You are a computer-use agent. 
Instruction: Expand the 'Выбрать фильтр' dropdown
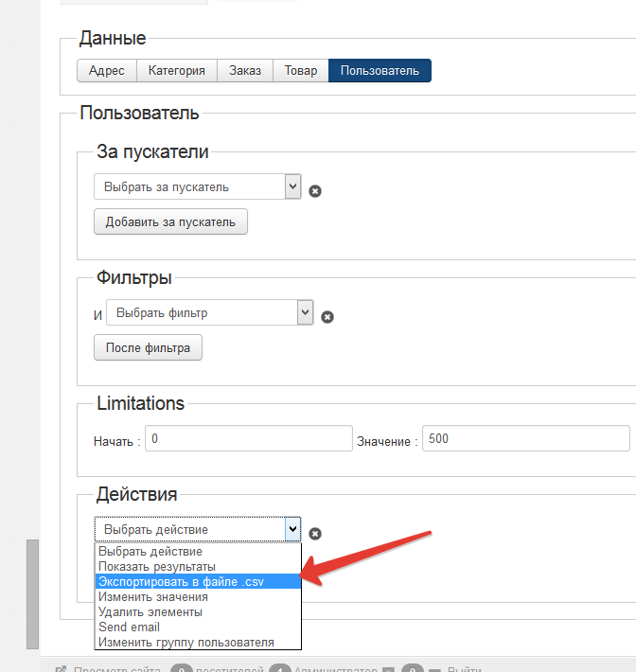pos(209,312)
